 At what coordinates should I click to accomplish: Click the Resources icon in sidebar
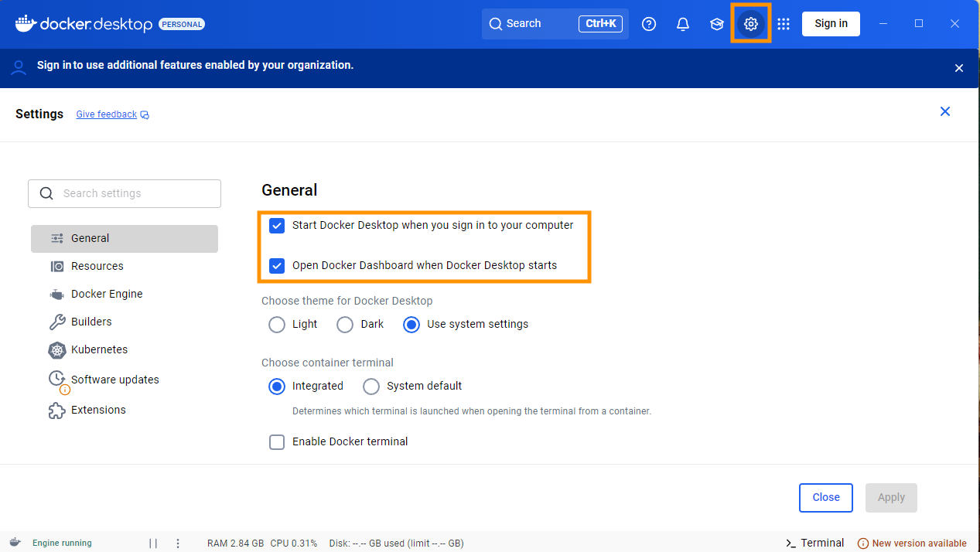click(x=57, y=266)
